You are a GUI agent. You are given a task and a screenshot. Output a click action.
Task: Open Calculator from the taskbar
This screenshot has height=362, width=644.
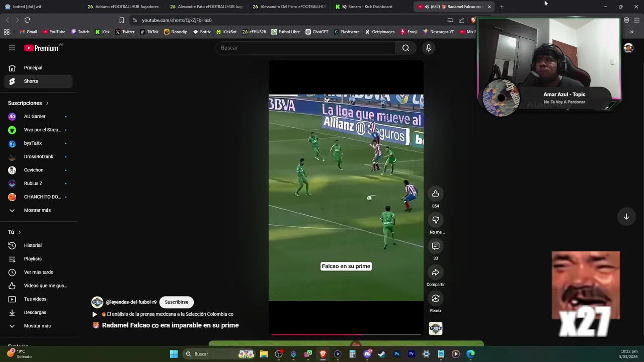click(352, 354)
